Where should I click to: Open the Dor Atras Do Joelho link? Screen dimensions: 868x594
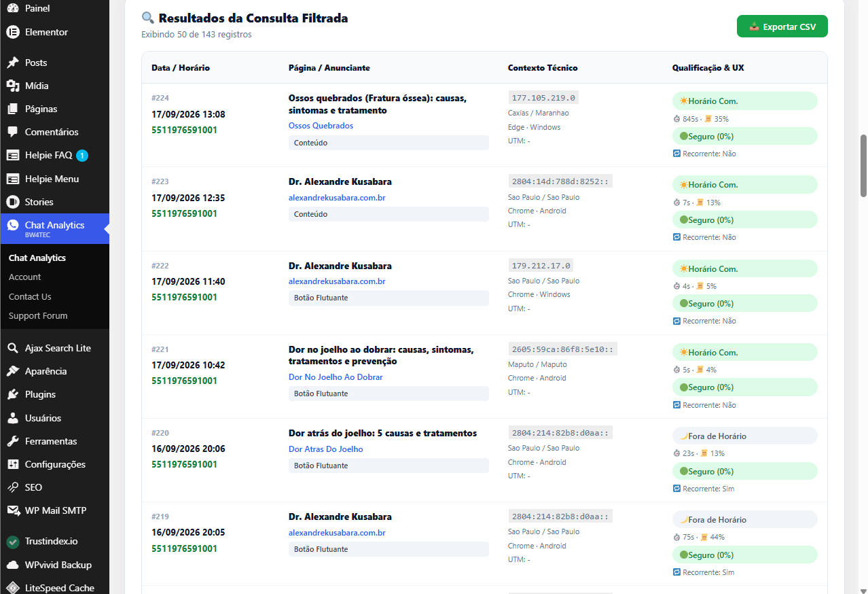(x=326, y=449)
